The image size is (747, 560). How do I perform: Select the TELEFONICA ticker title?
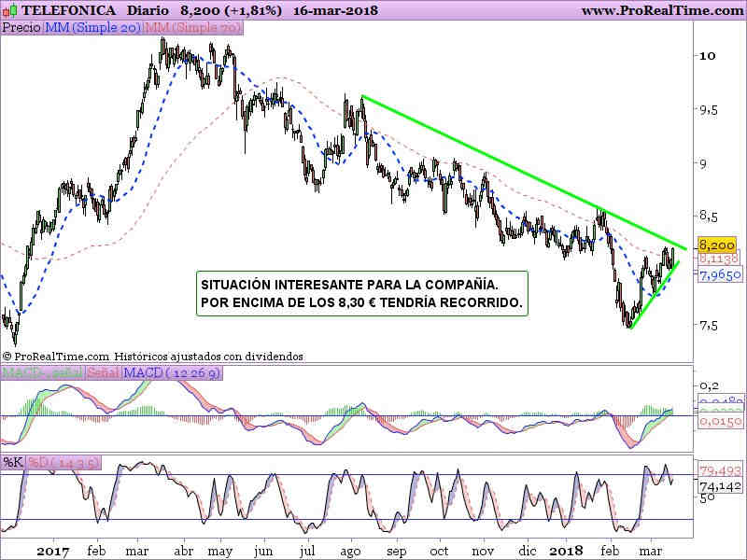click(68, 10)
